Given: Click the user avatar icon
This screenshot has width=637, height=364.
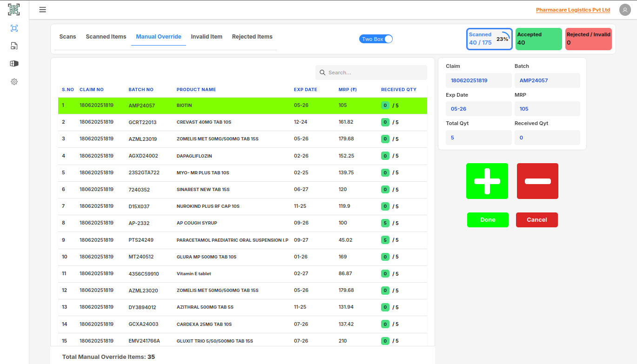Looking at the screenshot, I should pos(625,10).
